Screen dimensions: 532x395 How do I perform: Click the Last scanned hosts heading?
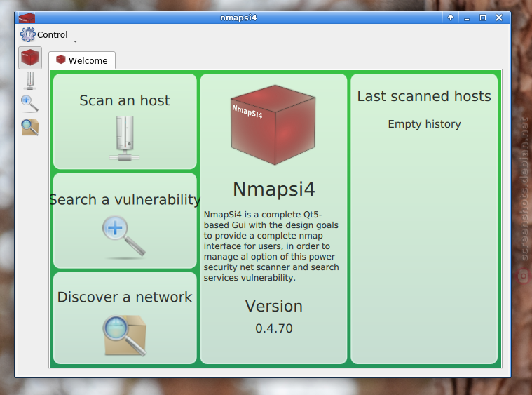point(424,96)
